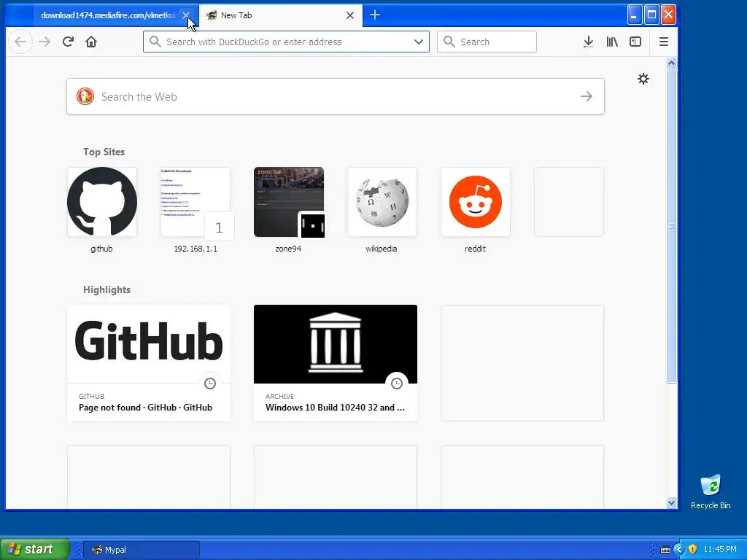
Task: Go back to the previous page
Action: pos(20,42)
